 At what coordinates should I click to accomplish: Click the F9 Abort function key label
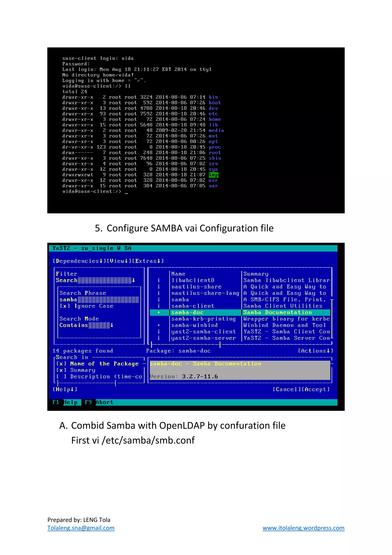(99, 402)
